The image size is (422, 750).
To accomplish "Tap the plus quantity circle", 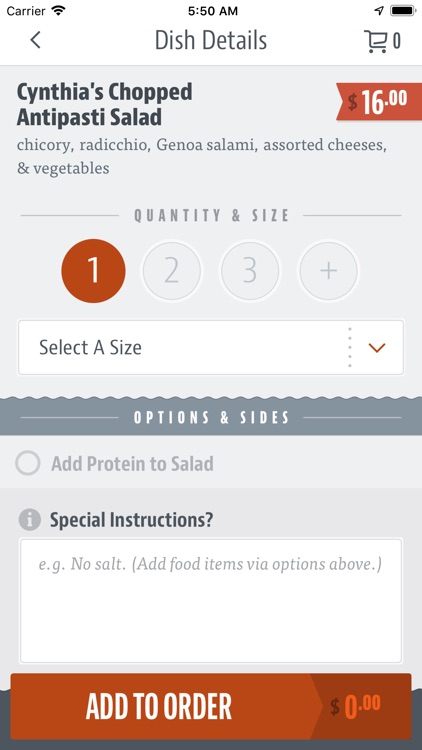I will tap(328, 271).
